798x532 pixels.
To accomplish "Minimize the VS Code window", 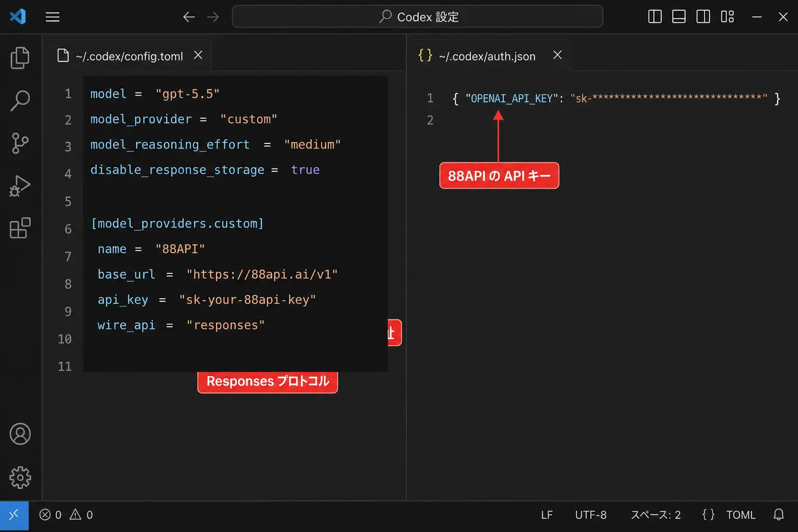I will click(x=757, y=17).
